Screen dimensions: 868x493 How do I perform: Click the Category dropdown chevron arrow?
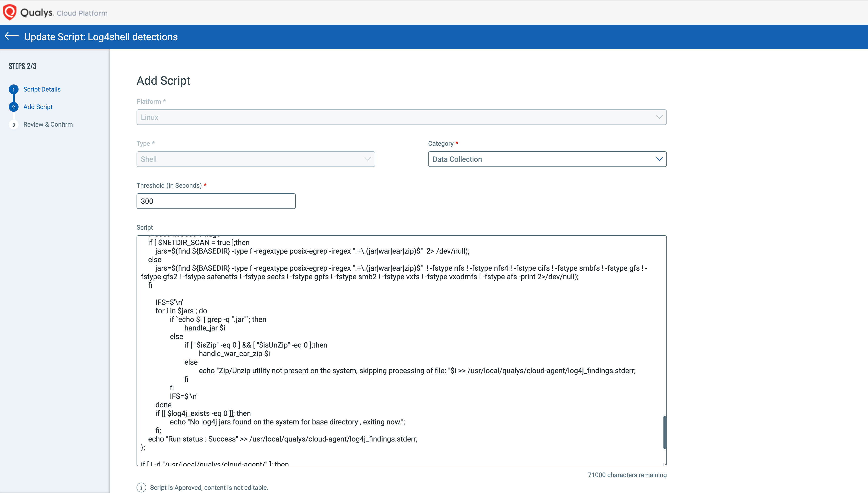coord(659,159)
